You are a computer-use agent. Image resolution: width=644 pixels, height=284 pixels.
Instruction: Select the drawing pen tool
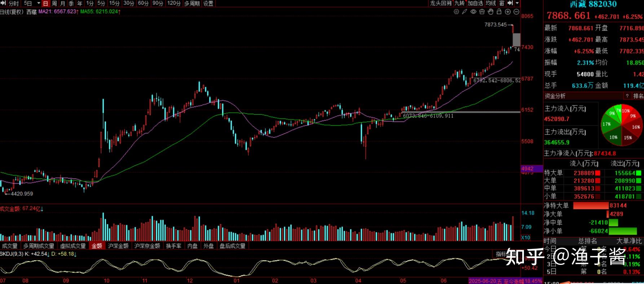[x=465, y=12]
